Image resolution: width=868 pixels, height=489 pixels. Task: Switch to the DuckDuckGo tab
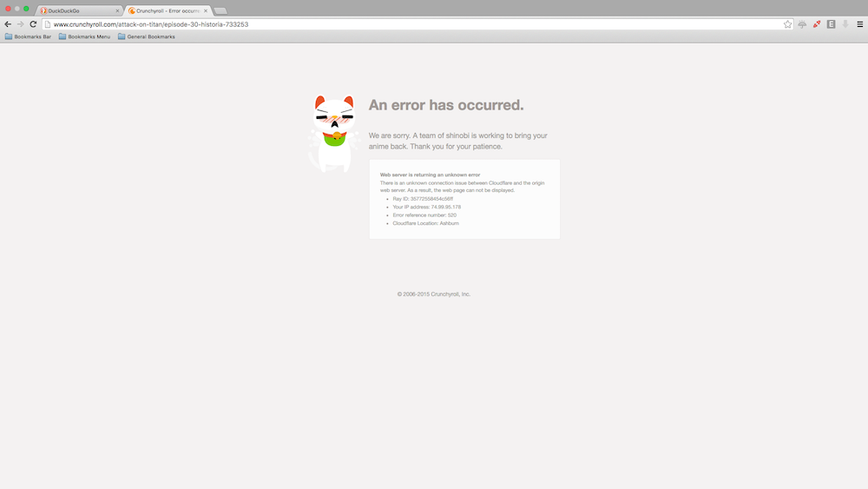point(76,10)
